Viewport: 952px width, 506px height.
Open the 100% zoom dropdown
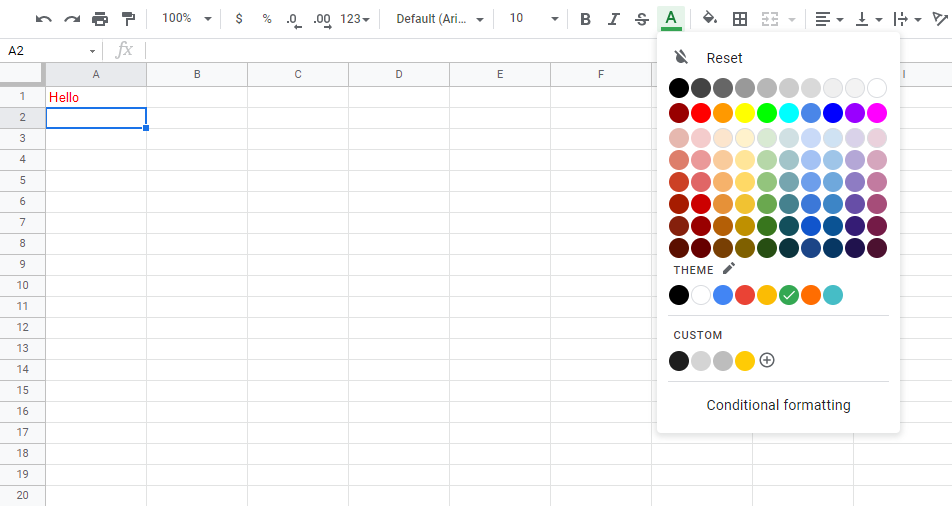coord(187,19)
